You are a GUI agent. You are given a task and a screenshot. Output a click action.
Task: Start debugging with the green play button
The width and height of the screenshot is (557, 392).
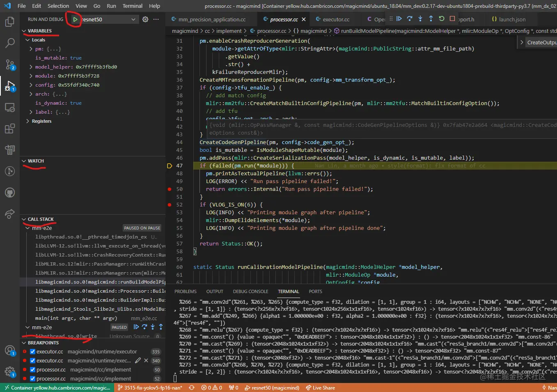coord(75,19)
